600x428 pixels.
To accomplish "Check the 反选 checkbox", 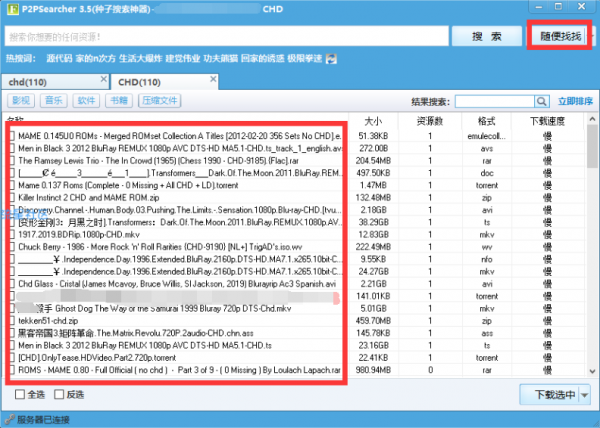I will pyautogui.click(x=59, y=394).
